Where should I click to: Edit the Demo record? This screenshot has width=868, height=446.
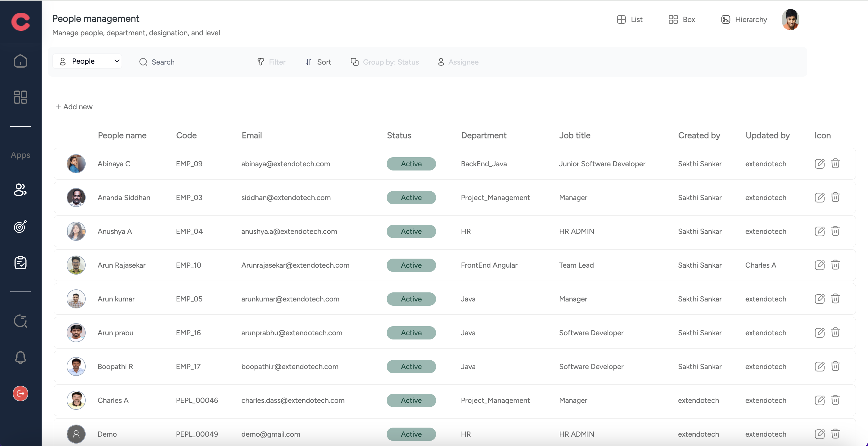pos(819,434)
